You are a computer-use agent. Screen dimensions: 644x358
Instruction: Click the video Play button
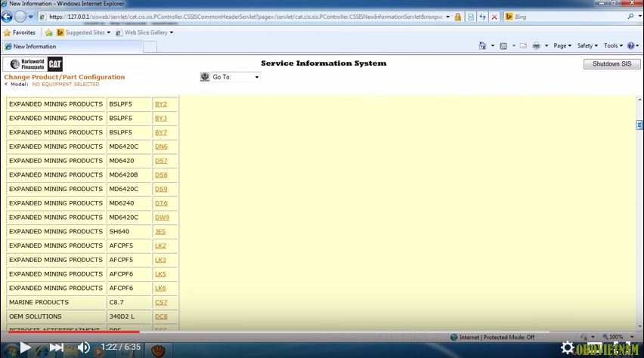[25, 347]
